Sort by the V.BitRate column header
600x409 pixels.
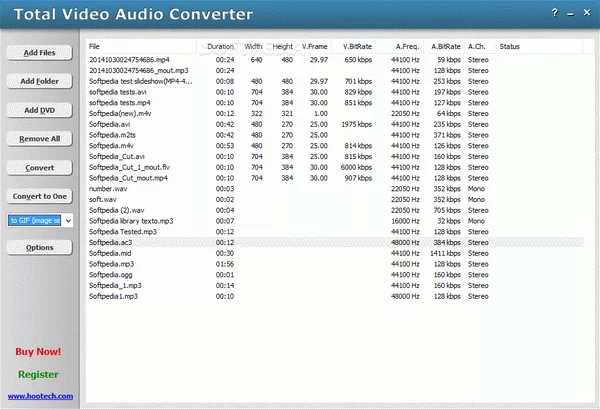pos(357,46)
